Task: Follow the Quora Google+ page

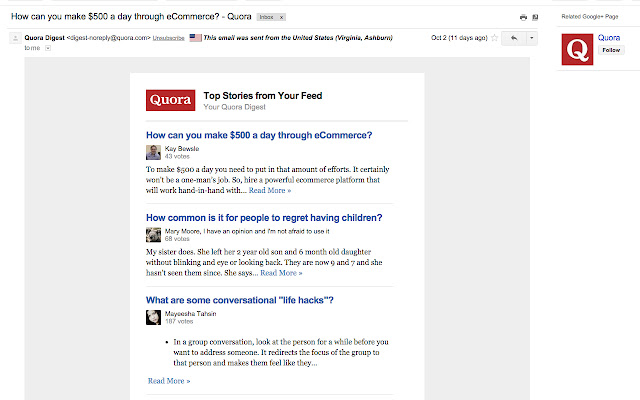Action: point(611,50)
